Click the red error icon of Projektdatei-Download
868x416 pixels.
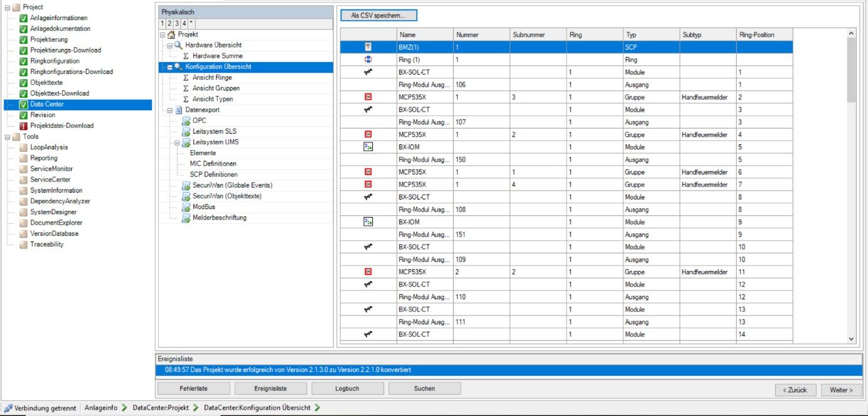click(24, 125)
